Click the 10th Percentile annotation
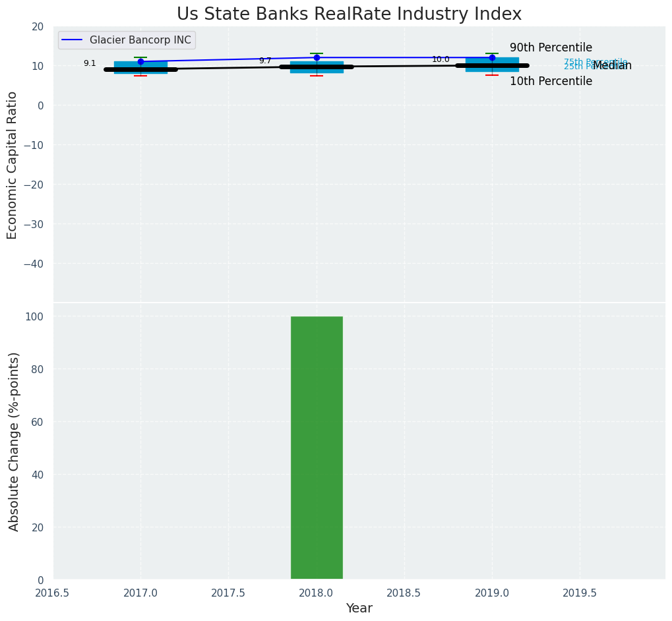The width and height of the screenshot is (672, 621). click(x=551, y=82)
